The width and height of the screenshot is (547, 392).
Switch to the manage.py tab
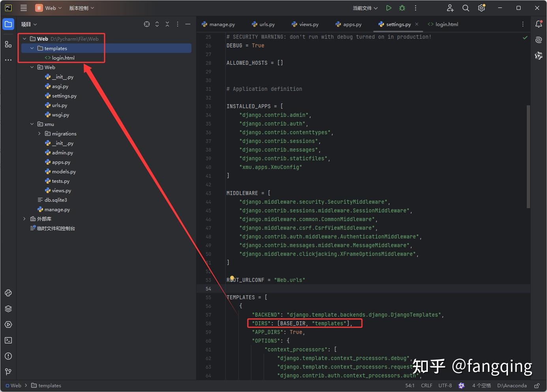tap(218, 24)
